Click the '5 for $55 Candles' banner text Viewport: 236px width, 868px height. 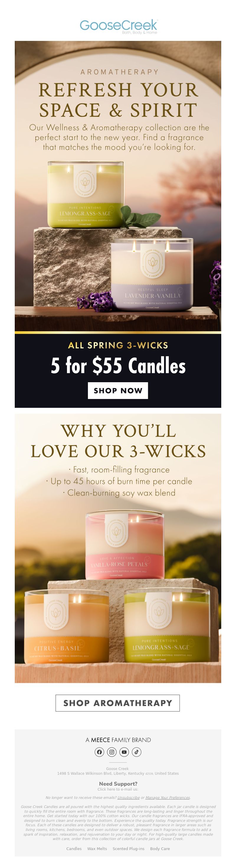[x=118, y=366]
